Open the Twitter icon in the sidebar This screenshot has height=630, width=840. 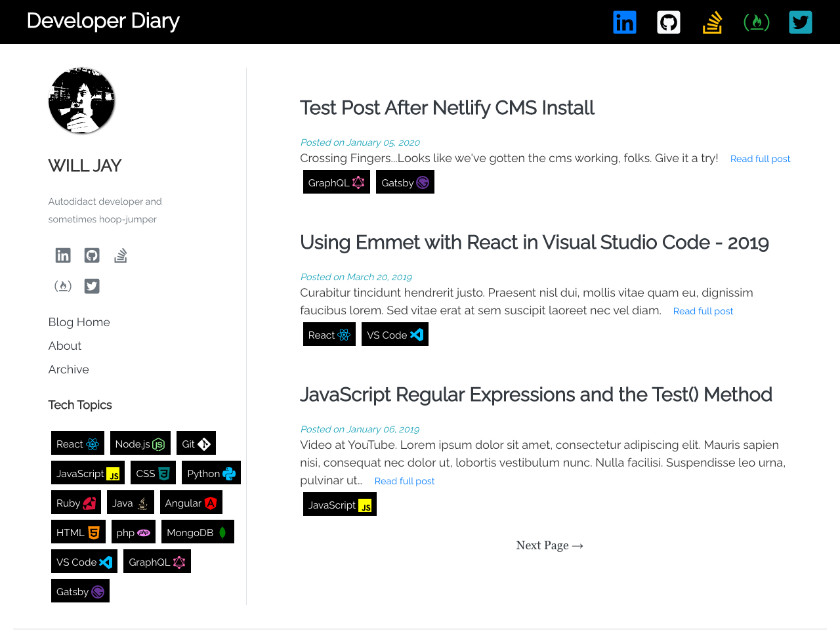[91, 285]
